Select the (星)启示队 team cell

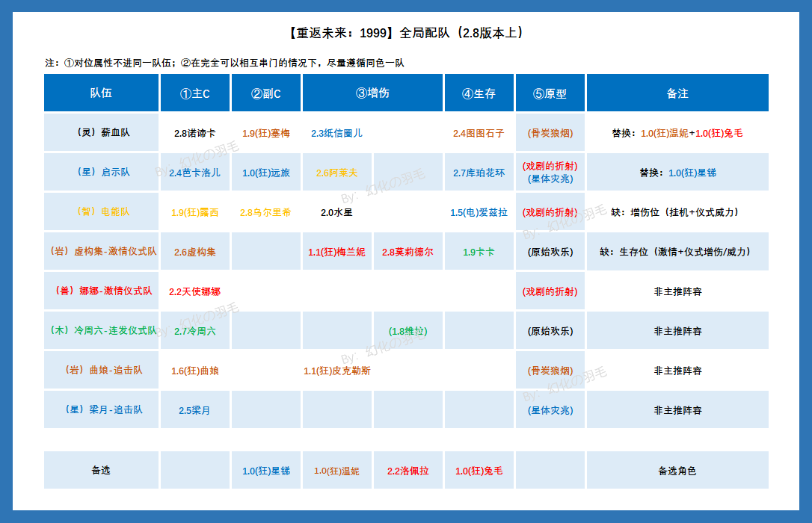pyautogui.click(x=101, y=172)
